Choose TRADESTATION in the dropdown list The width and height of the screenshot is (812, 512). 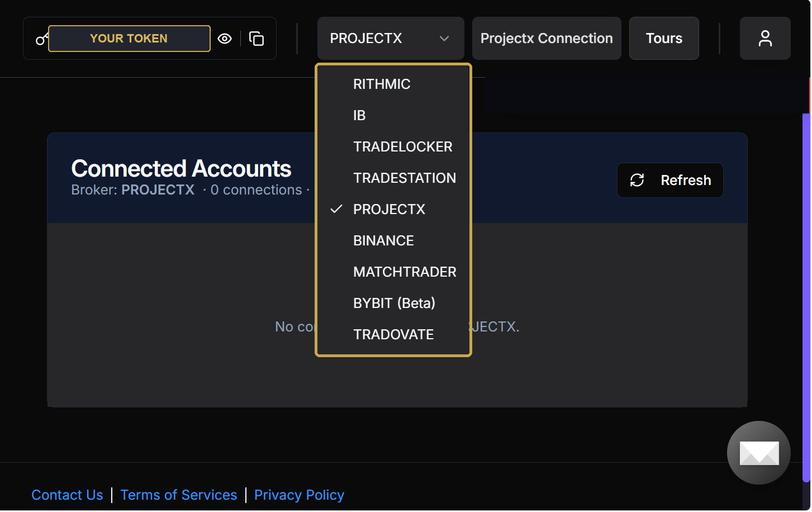click(393, 178)
